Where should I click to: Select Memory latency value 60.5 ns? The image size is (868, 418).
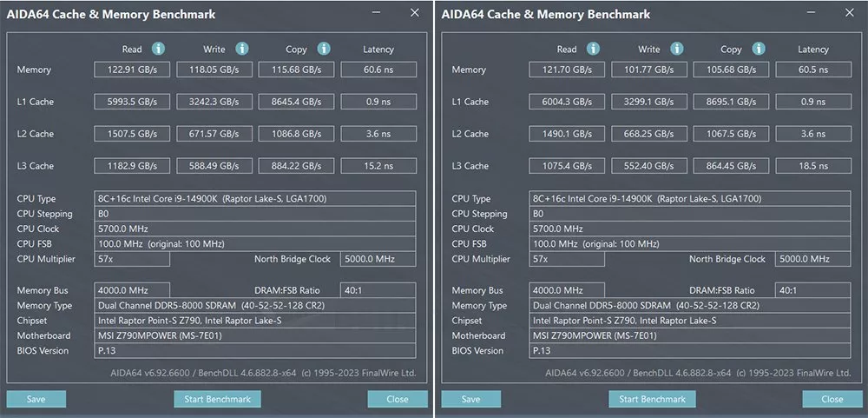(814, 70)
